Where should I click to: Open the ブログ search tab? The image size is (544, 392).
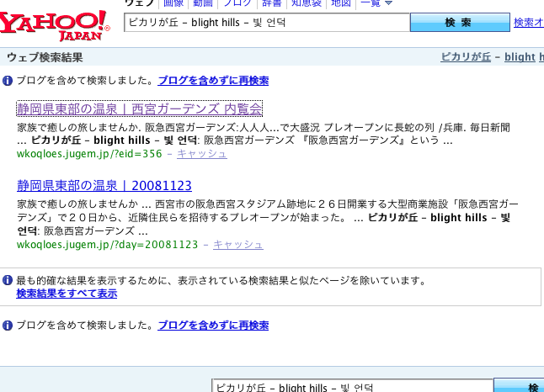[237, 3]
